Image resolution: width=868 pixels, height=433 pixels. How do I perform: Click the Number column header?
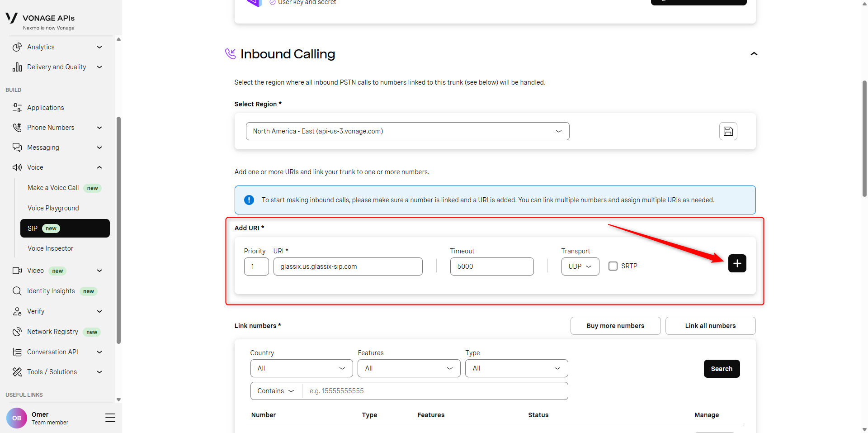264,415
